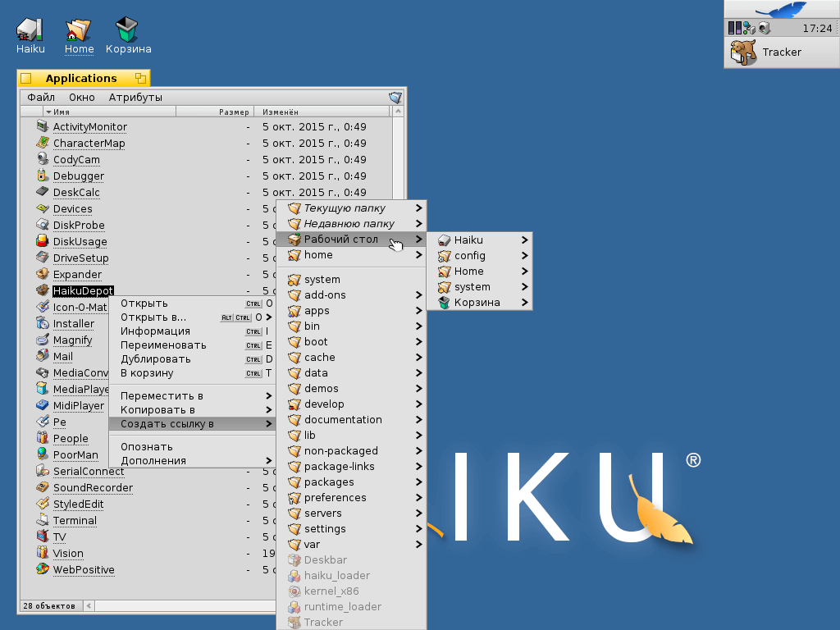The height and width of the screenshot is (630, 840).
Task: Open the Корзина trash icon on the desktop
Action: click(127, 30)
